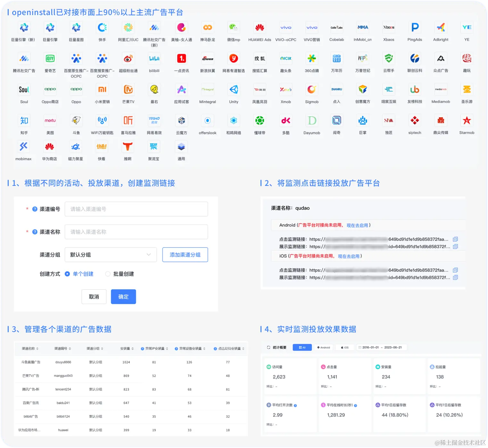Screen dimensions: 488x448
Task: Click the 360点睛 icon
Action: pyautogui.click(x=312, y=59)
